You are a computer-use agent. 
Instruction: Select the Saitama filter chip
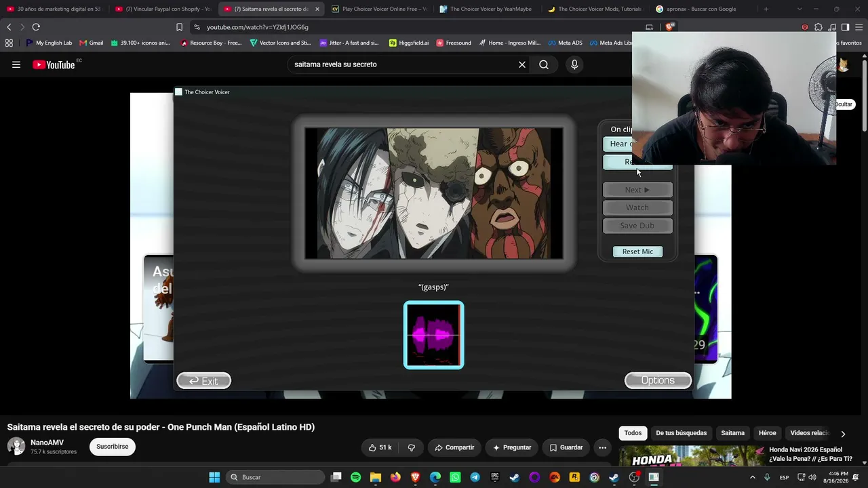tap(732, 433)
